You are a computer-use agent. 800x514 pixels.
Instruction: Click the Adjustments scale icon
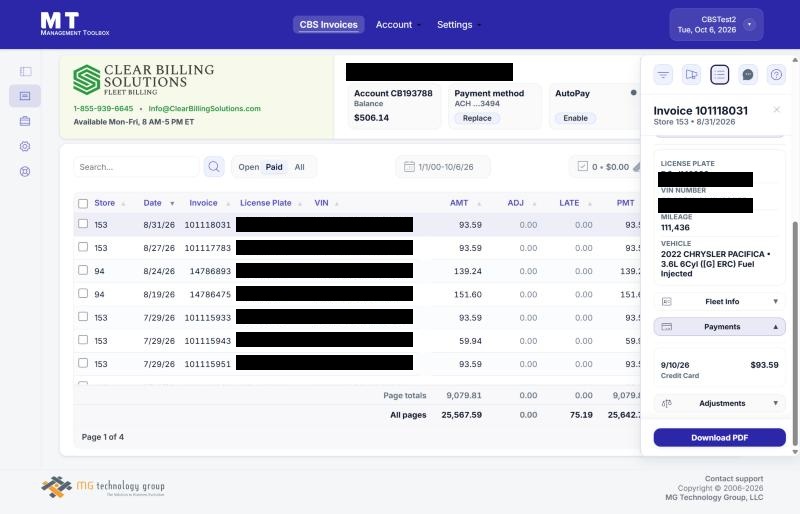[666, 403]
